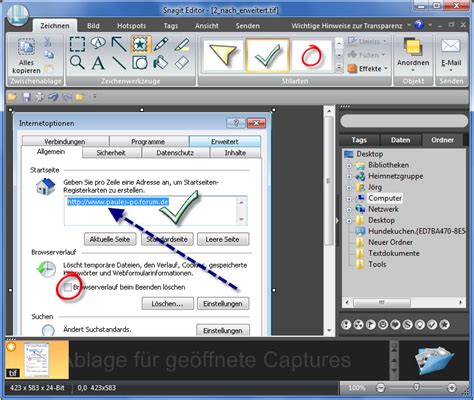Click the zoom slider handle
Viewport: 474px width, 400px height.
(x=416, y=387)
